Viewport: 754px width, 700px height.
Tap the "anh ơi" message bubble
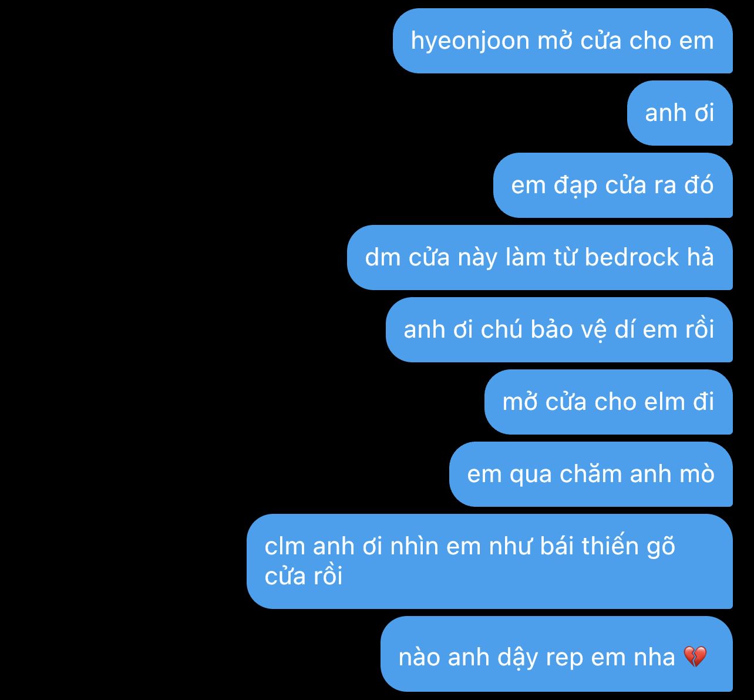click(x=680, y=113)
